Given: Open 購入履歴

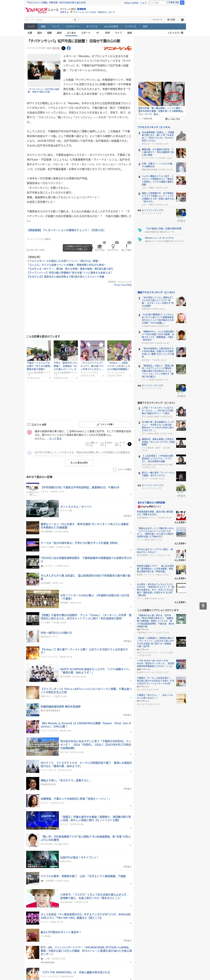Looking at the screenshot, I should pos(171,20).
